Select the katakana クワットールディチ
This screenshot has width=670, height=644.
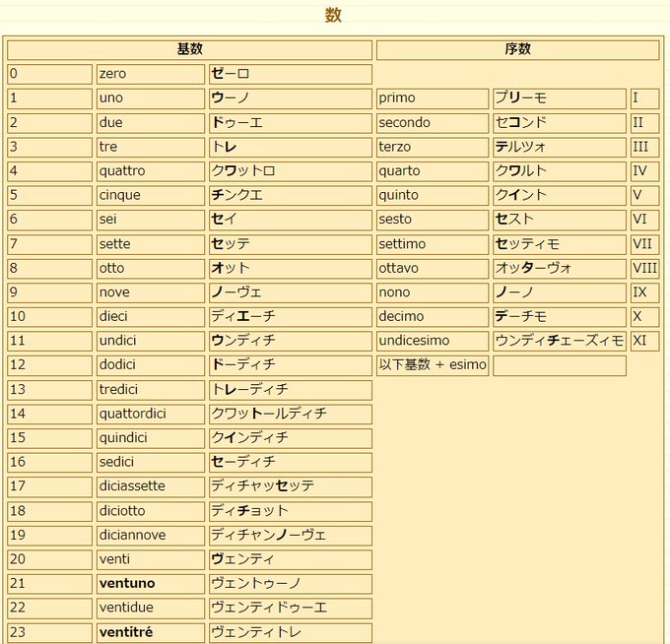pyautogui.click(x=269, y=414)
